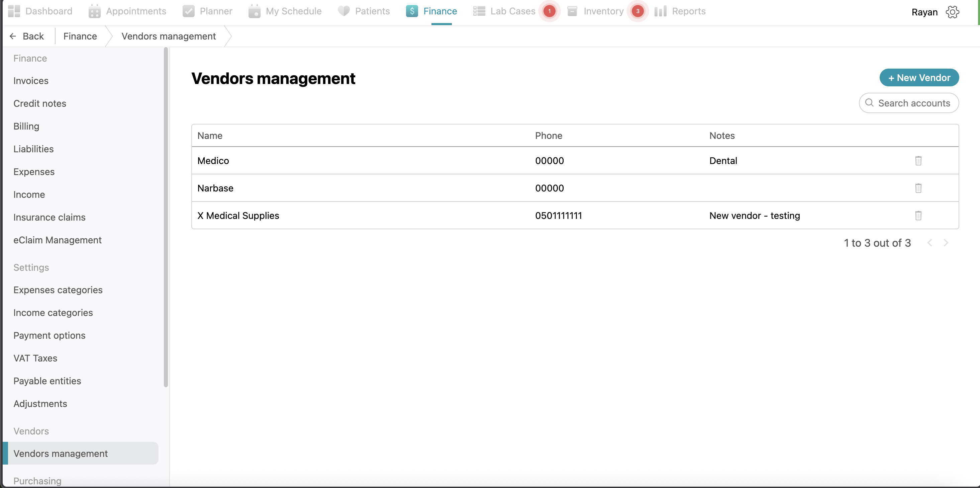Select Payment options in Settings
980x488 pixels.
pos(50,335)
